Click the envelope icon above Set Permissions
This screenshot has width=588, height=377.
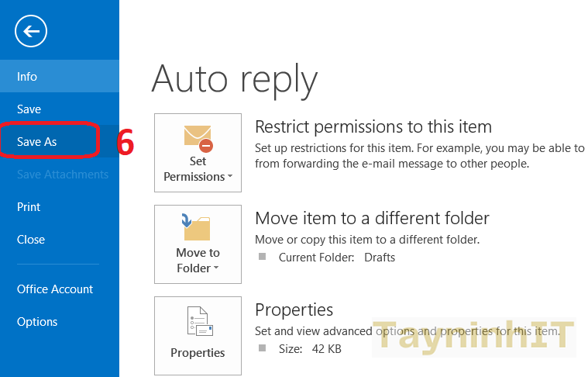[198, 137]
